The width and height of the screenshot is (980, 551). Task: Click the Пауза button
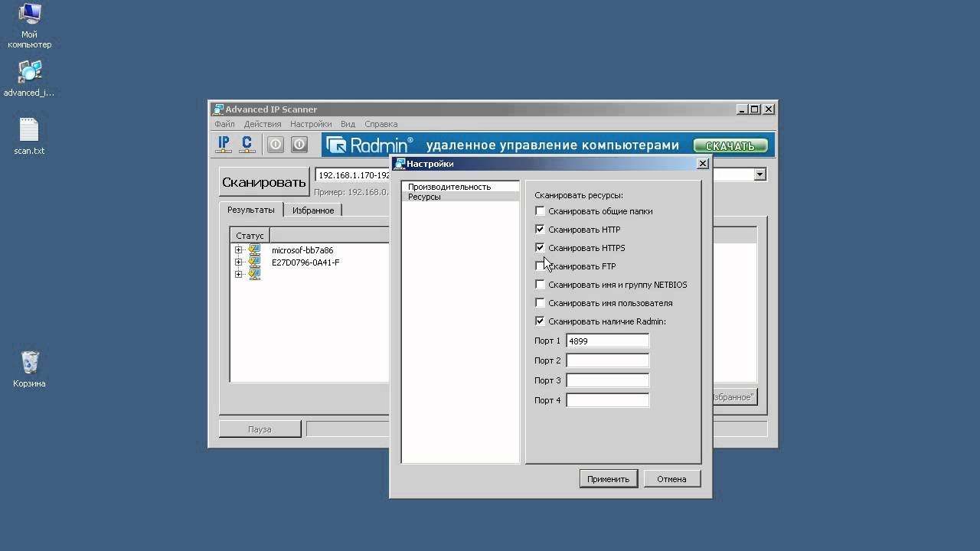click(x=260, y=429)
